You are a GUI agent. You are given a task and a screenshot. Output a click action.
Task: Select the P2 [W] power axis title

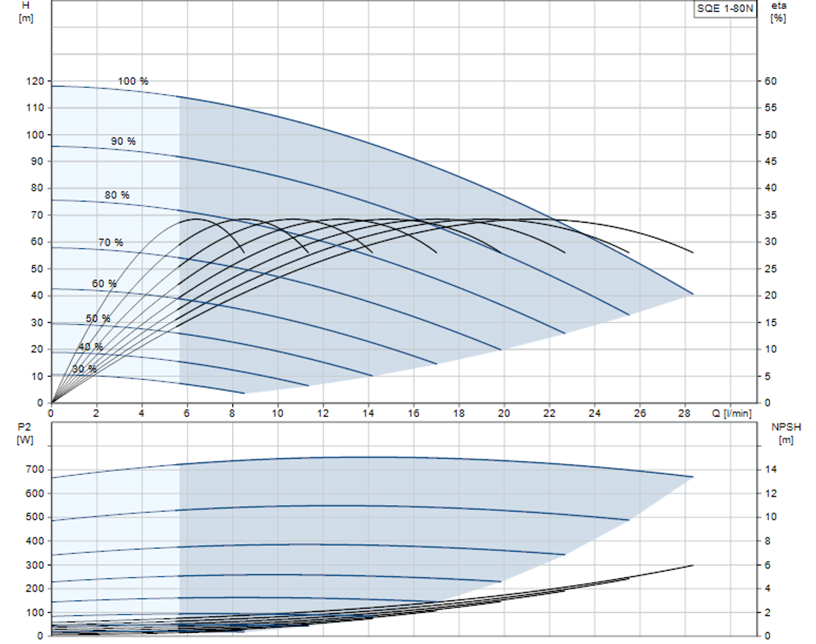24,433
